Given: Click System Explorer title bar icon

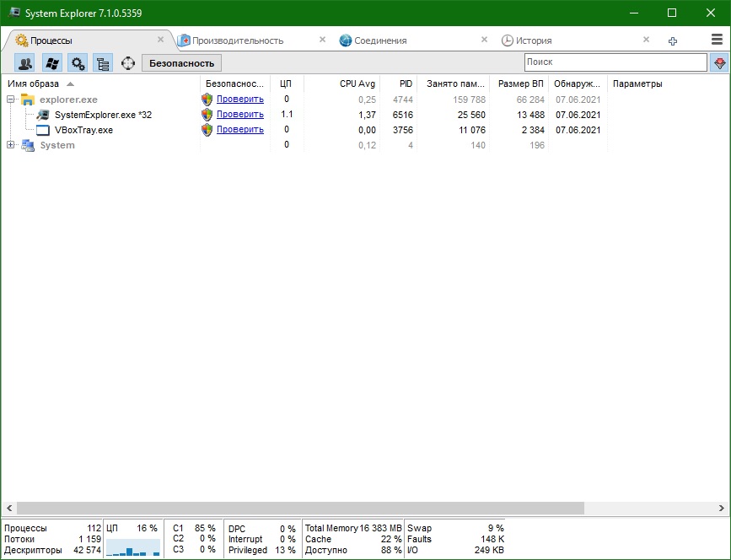Looking at the screenshot, I should 14,13.
